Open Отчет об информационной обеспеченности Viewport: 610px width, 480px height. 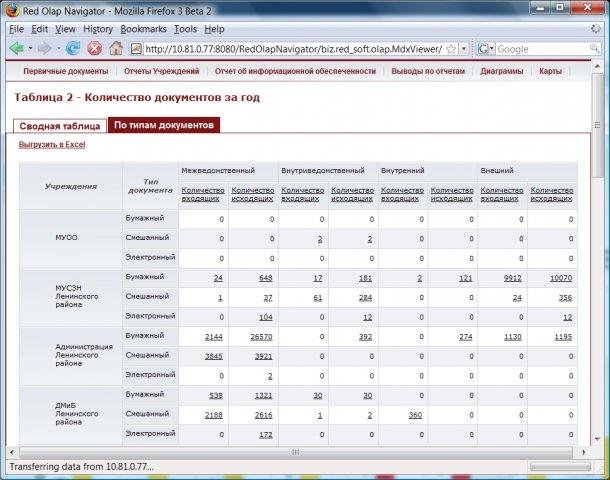295,71
